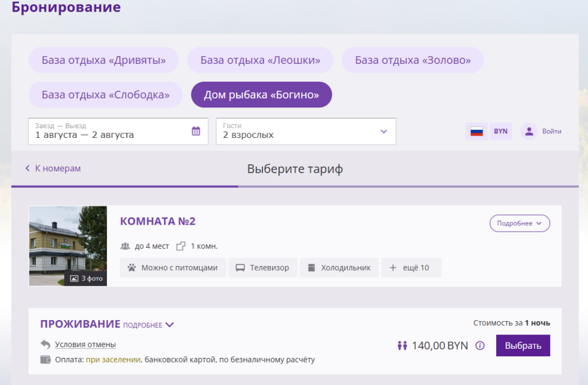Image resolution: width=588 pixels, height=385 pixels.
Task: Open room photo thumbnail with 3 фото
Action: coord(68,246)
